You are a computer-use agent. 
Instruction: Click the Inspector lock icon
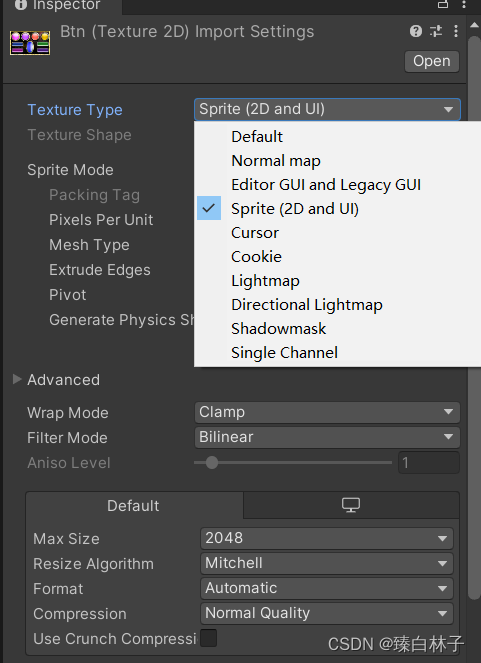[443, 4]
